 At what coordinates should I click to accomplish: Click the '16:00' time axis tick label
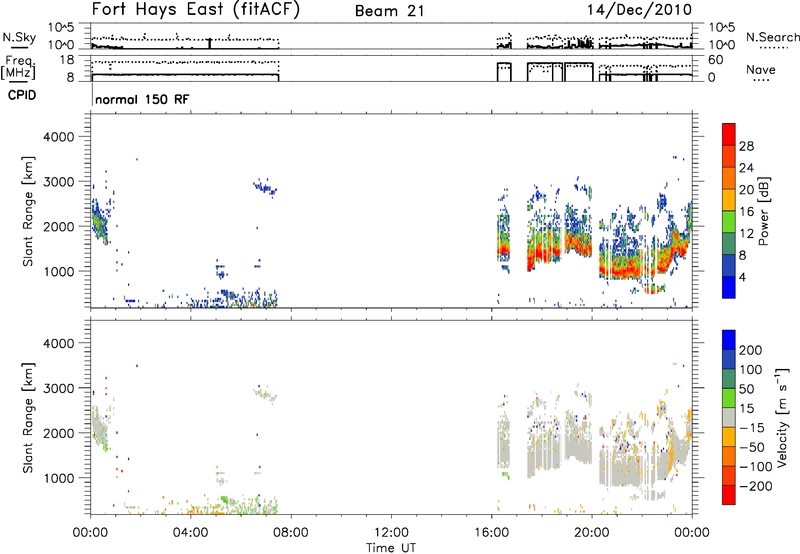[x=491, y=533]
